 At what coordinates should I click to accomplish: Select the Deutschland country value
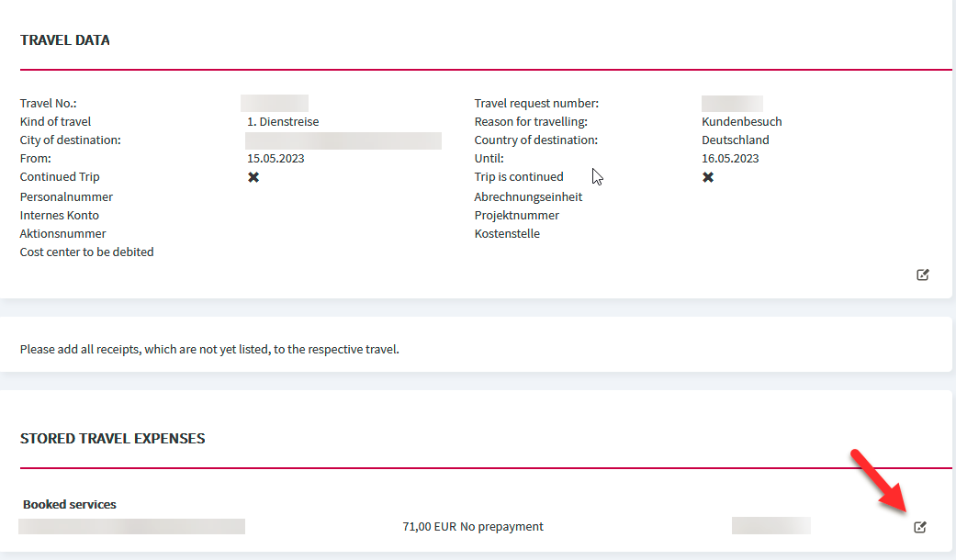click(x=736, y=140)
